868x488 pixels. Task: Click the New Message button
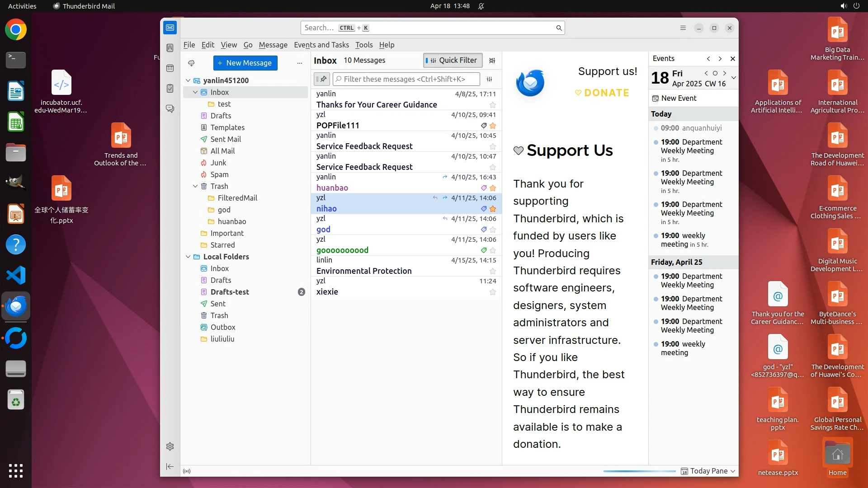pyautogui.click(x=245, y=63)
